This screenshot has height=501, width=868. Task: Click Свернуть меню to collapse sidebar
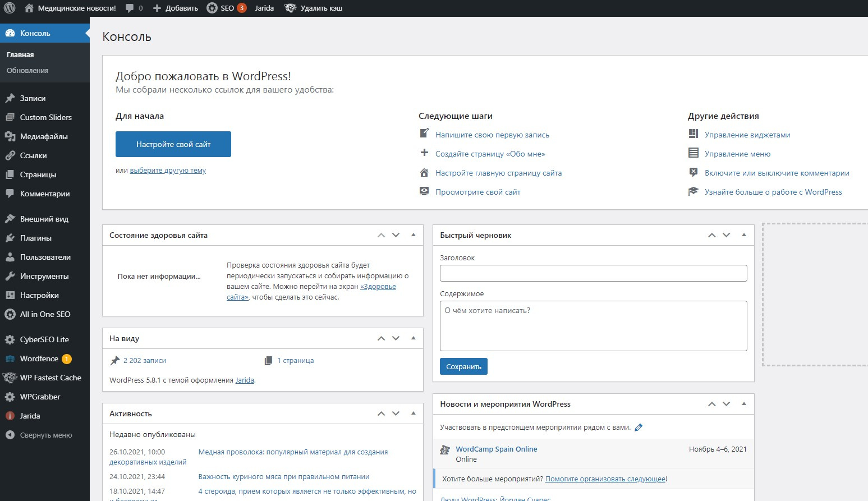click(x=46, y=435)
